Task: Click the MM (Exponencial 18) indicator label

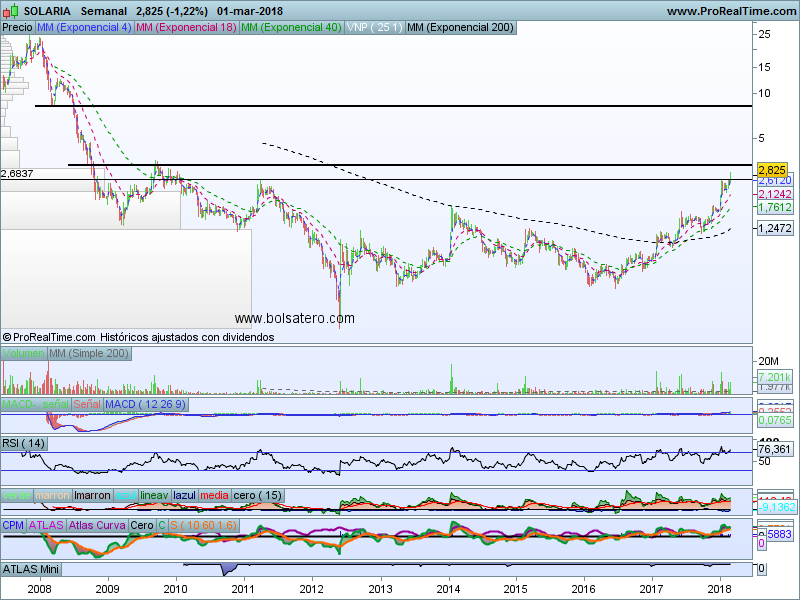Action: (186, 27)
